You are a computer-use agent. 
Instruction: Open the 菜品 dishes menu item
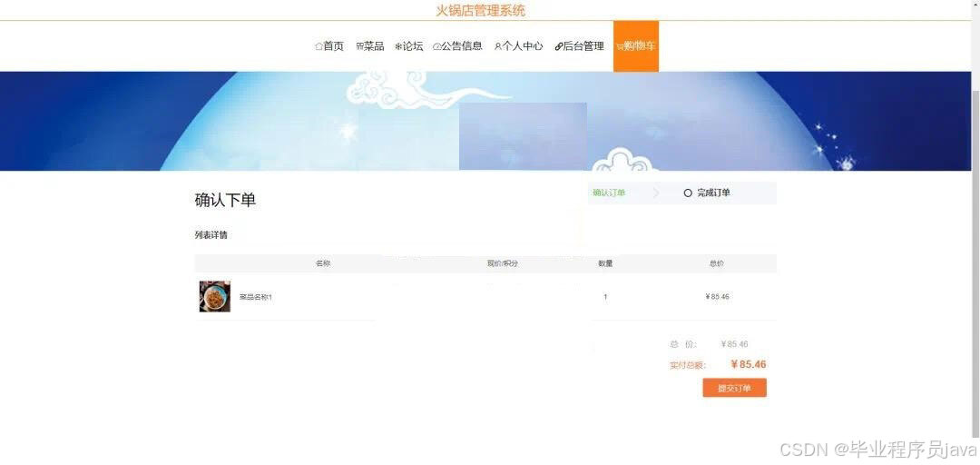(370, 45)
